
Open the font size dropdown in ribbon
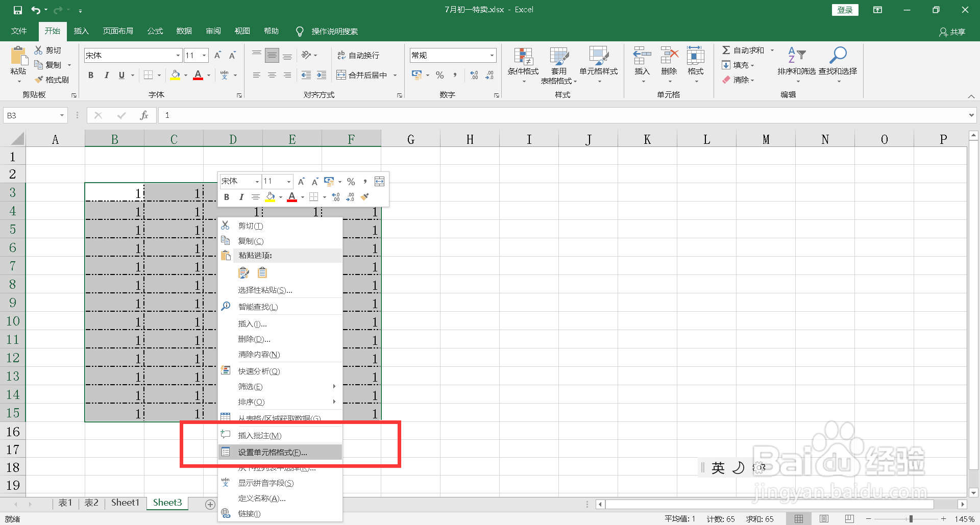[x=204, y=55]
